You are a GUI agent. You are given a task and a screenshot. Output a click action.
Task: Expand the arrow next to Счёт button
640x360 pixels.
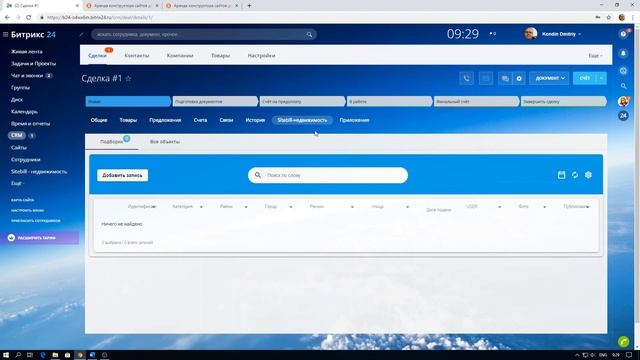click(601, 78)
